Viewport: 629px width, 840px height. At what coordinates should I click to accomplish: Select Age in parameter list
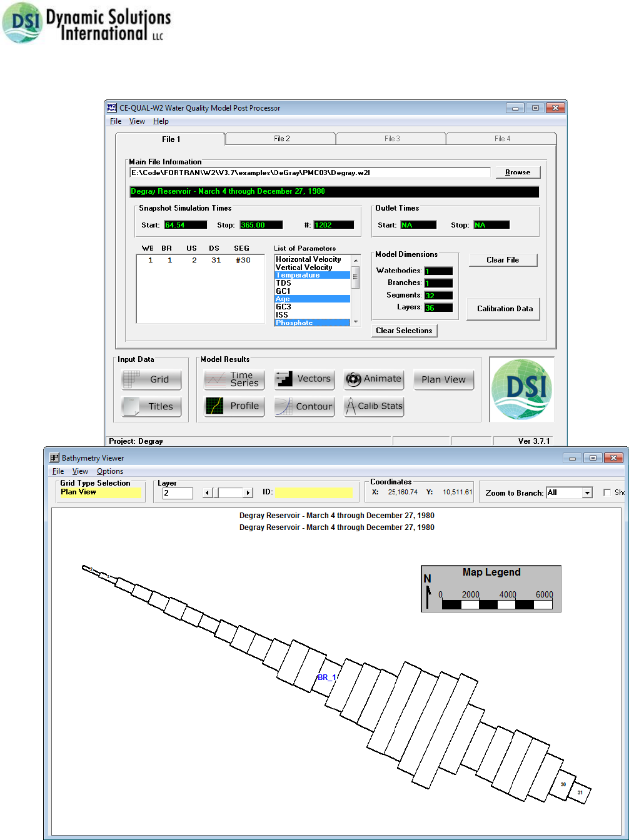[x=313, y=299]
